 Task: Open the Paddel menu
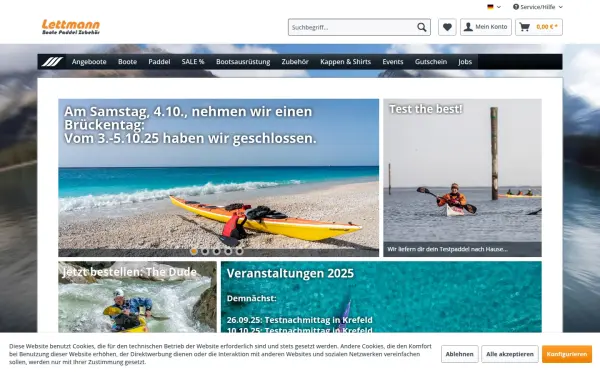159,62
